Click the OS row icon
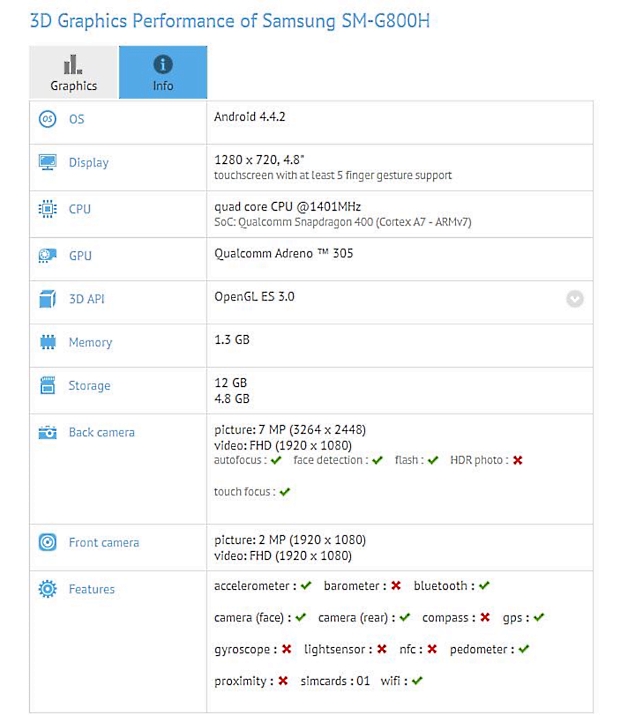This screenshot has width=628, height=715. click(47, 119)
